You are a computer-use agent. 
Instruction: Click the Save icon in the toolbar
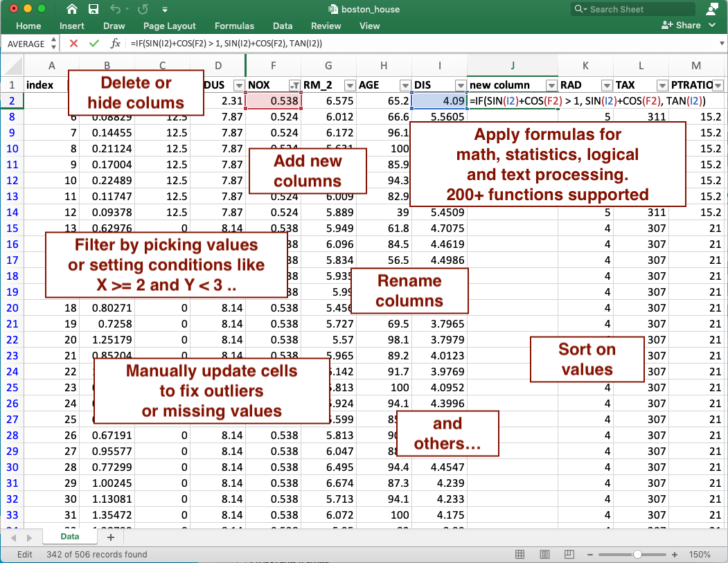pyautogui.click(x=93, y=9)
